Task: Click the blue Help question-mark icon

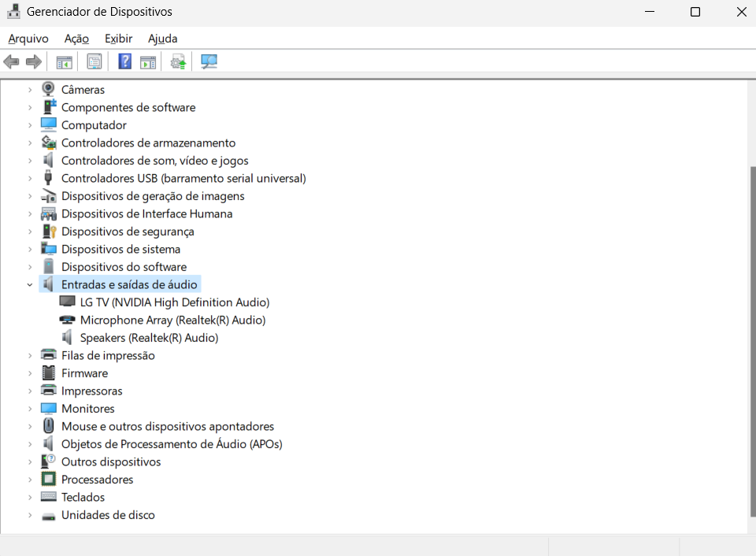Action: (125, 61)
